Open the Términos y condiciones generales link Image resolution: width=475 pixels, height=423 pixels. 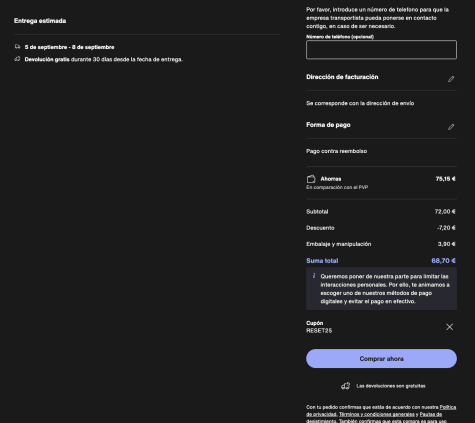(x=377, y=414)
